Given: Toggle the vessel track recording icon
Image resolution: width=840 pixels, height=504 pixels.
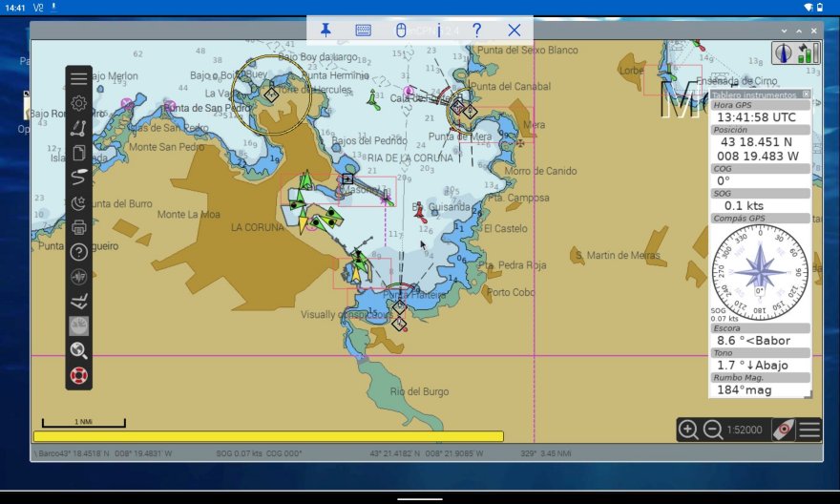Looking at the screenshot, I should (79, 178).
